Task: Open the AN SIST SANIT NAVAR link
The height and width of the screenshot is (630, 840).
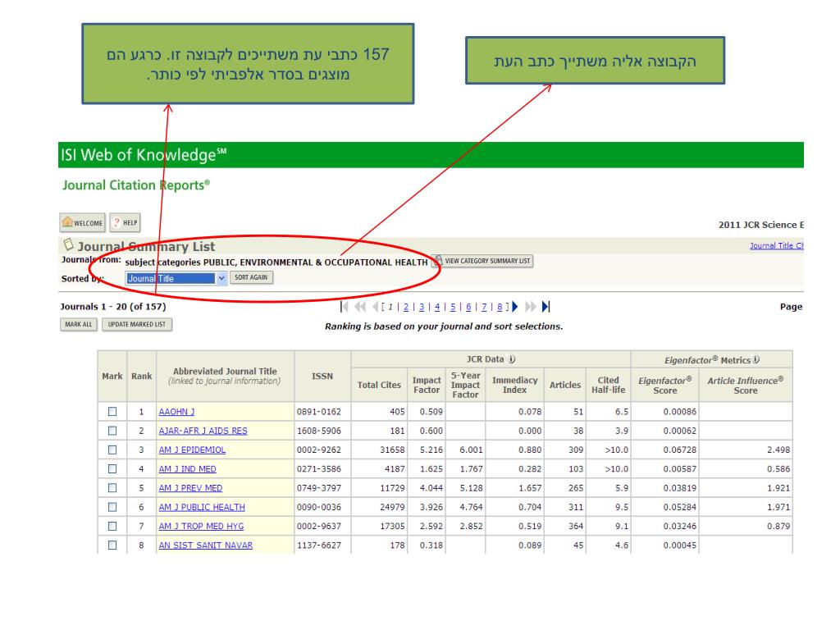Action: pyautogui.click(x=205, y=546)
